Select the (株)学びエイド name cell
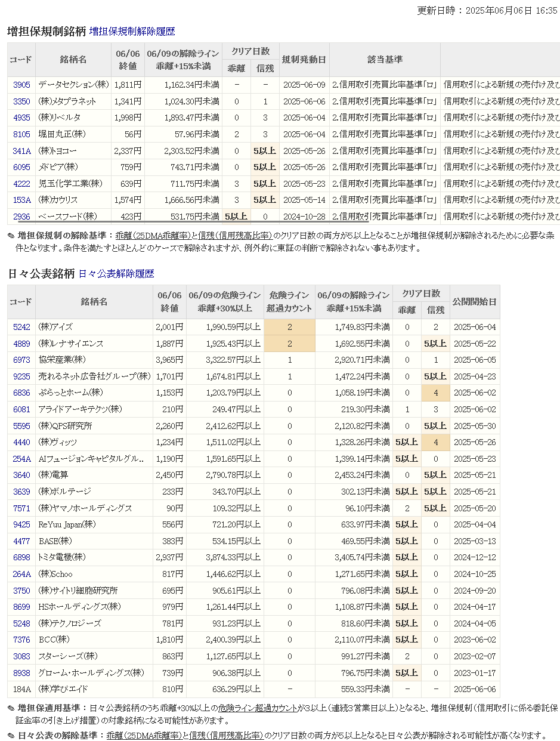 tap(94, 689)
